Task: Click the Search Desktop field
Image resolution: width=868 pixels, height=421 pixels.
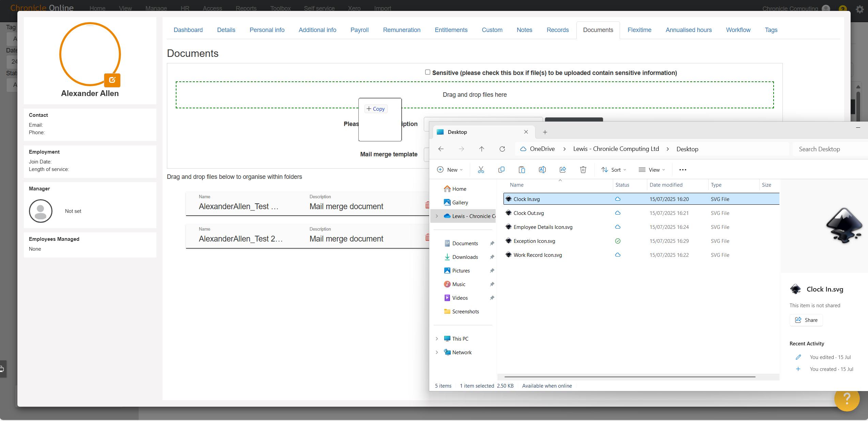Action: [x=828, y=149]
